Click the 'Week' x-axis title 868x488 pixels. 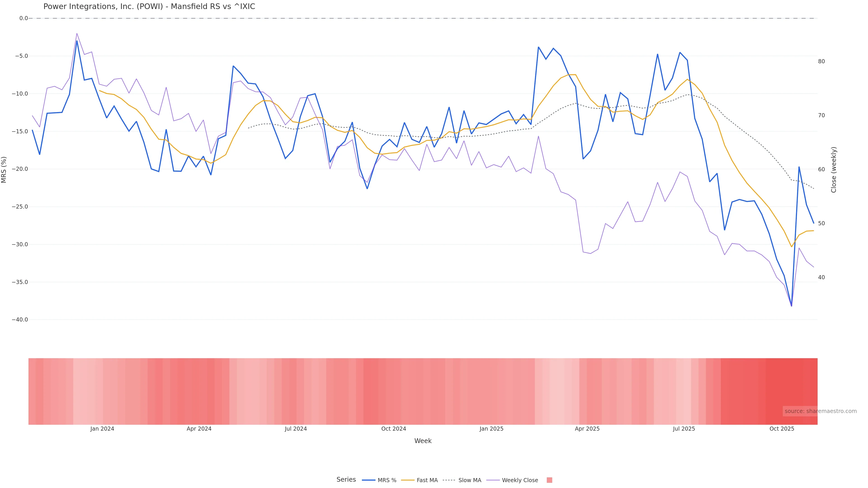[x=423, y=441]
